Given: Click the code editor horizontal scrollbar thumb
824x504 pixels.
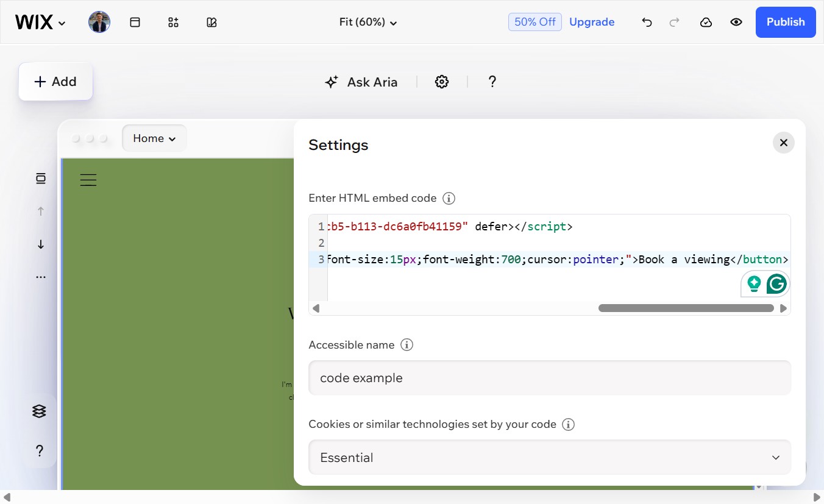Looking at the screenshot, I should 686,308.
